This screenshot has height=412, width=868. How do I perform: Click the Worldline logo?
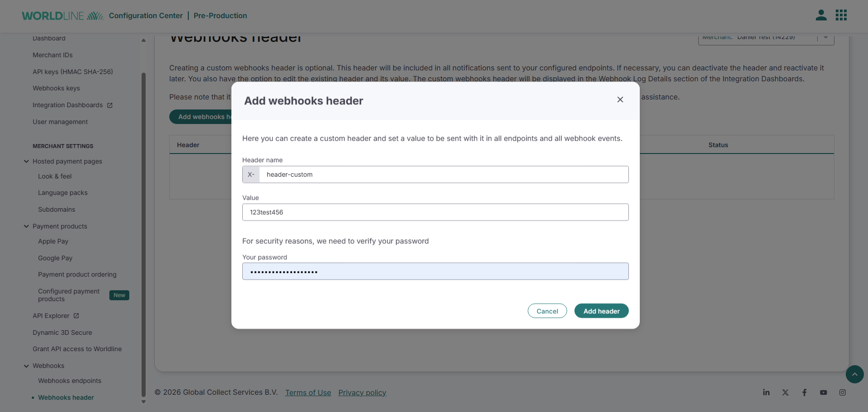tap(63, 16)
